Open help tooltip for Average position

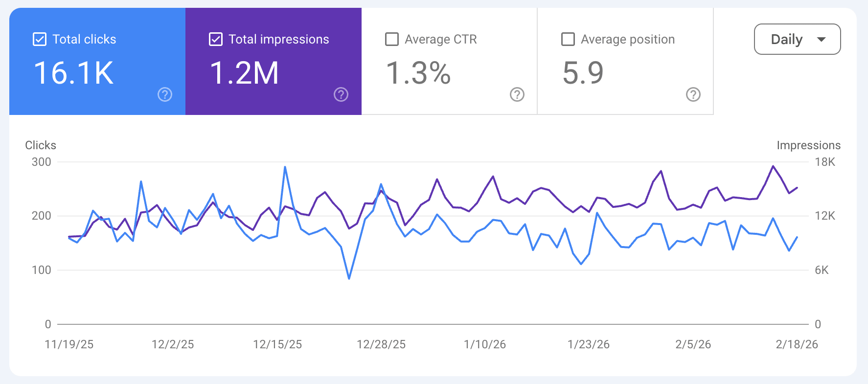pyautogui.click(x=693, y=94)
